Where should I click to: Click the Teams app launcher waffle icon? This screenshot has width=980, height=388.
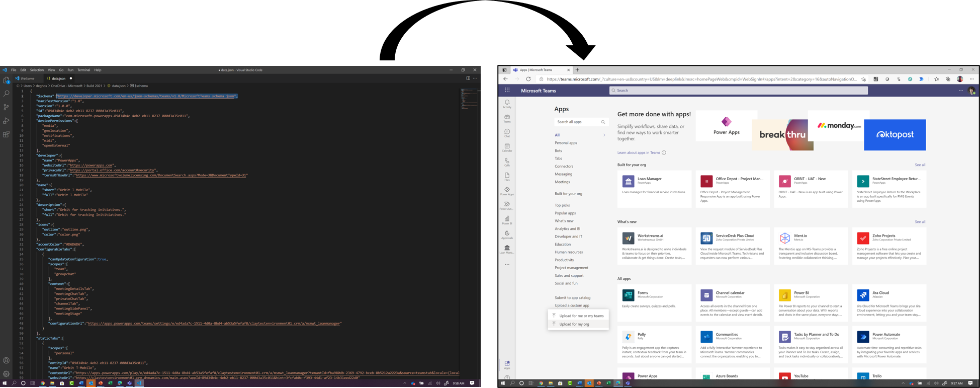tap(507, 91)
